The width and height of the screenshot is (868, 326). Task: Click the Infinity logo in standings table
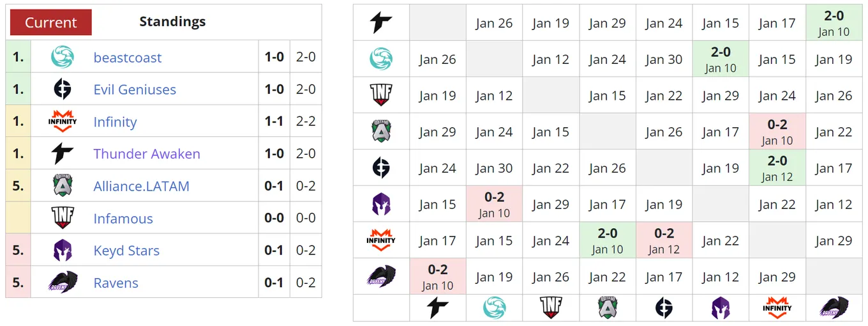(63, 121)
